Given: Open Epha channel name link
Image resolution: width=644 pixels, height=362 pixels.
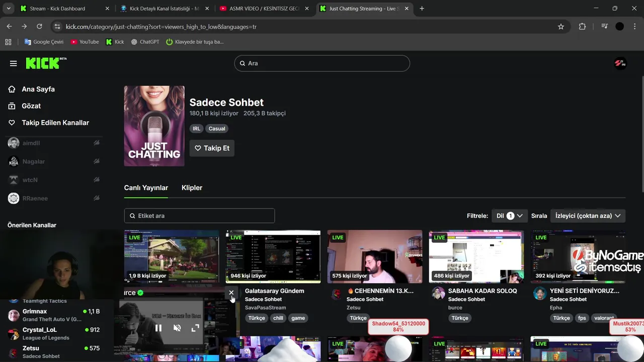Looking at the screenshot, I should click(x=556, y=308).
